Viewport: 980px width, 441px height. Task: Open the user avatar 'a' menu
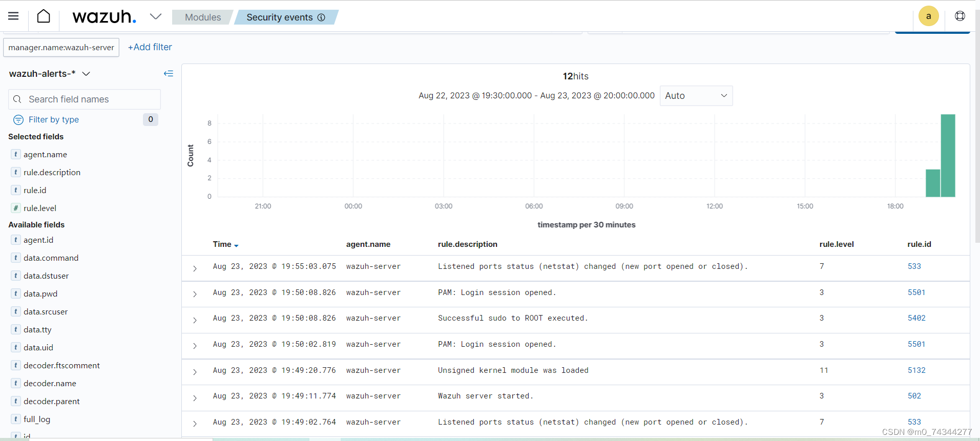(928, 16)
